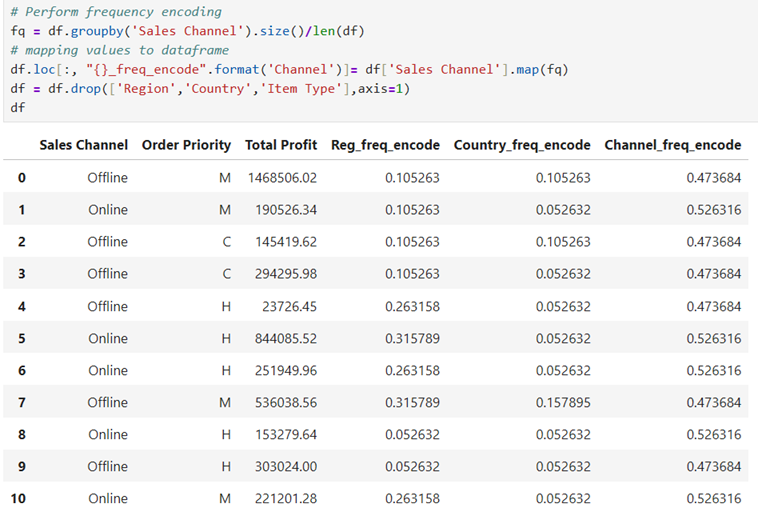
Task: Click Reg_freq_encode value 0.315789 in row 5
Action: (412, 338)
